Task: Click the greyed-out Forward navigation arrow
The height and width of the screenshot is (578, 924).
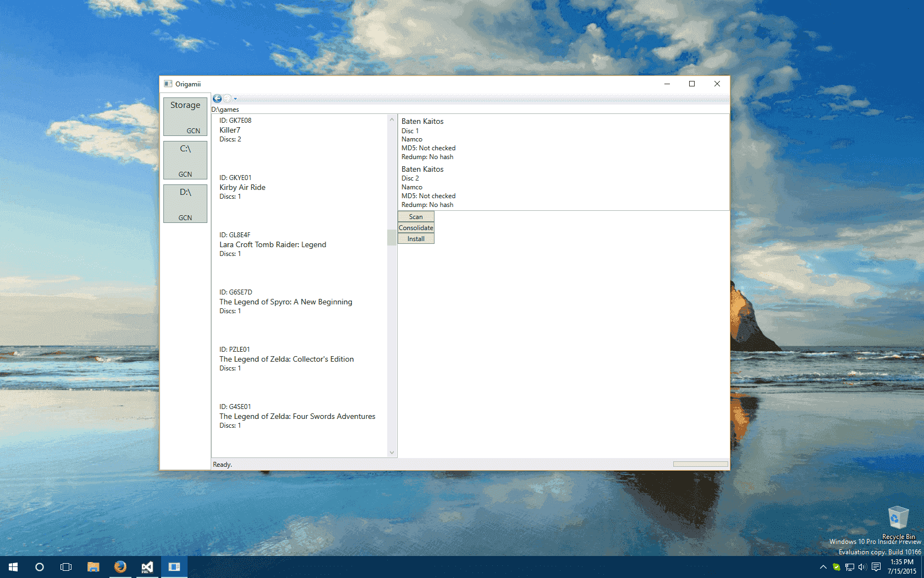Action: click(227, 99)
